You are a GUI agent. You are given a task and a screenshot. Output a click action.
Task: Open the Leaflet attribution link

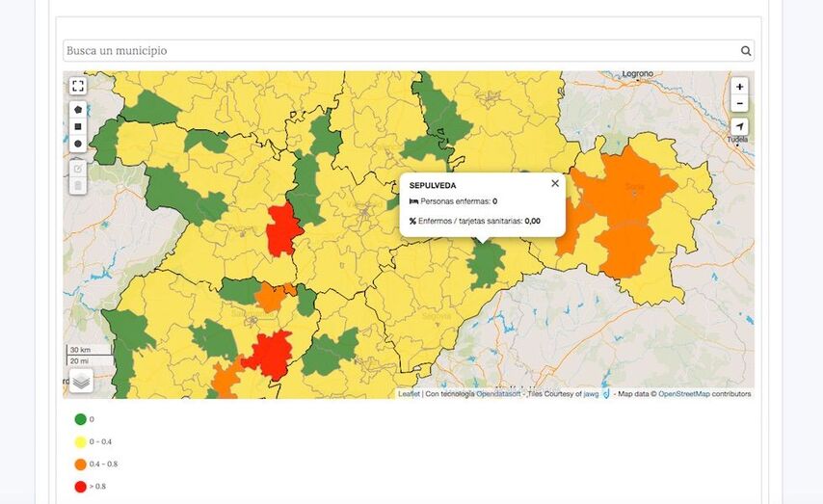[409, 394]
